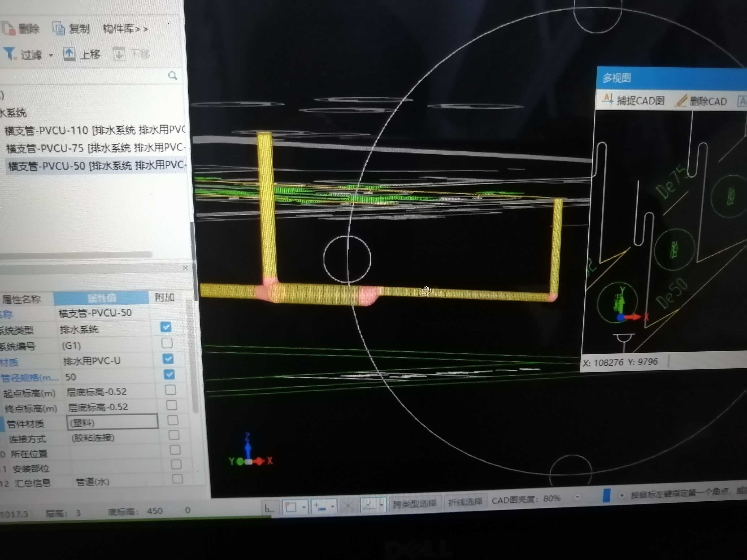Uncheck 附加 checkbox for 材质 row
Image resolution: width=747 pixels, height=560 pixels.
pos(168,358)
